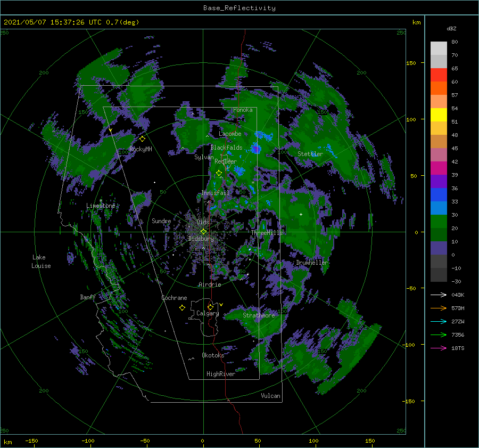This screenshot has height=448, width=479.
Task: Pick the light gray 70–80 dBZ swatch
Action: coord(439,48)
